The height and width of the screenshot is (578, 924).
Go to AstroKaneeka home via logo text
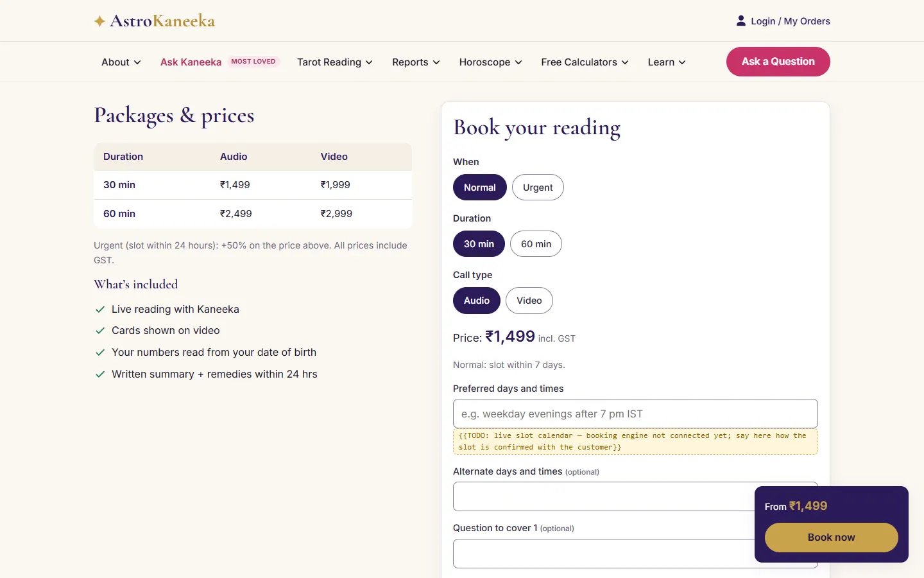(162, 21)
